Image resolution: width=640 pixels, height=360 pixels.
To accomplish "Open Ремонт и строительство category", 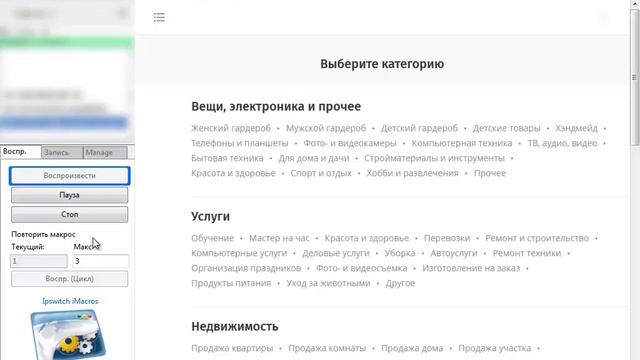I will (x=537, y=238).
